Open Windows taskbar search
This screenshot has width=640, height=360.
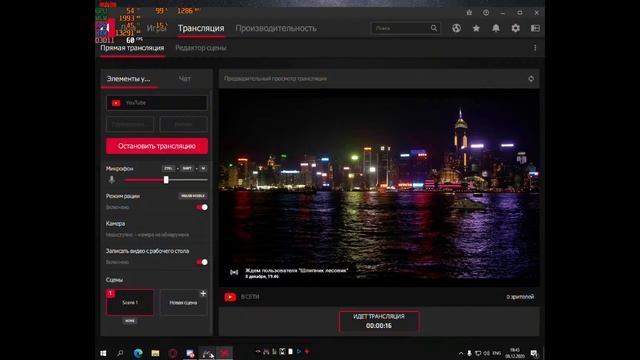[x=120, y=353]
